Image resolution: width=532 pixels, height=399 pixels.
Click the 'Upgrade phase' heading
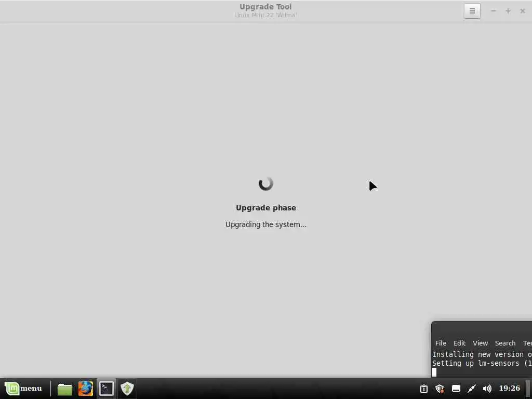pos(266,208)
